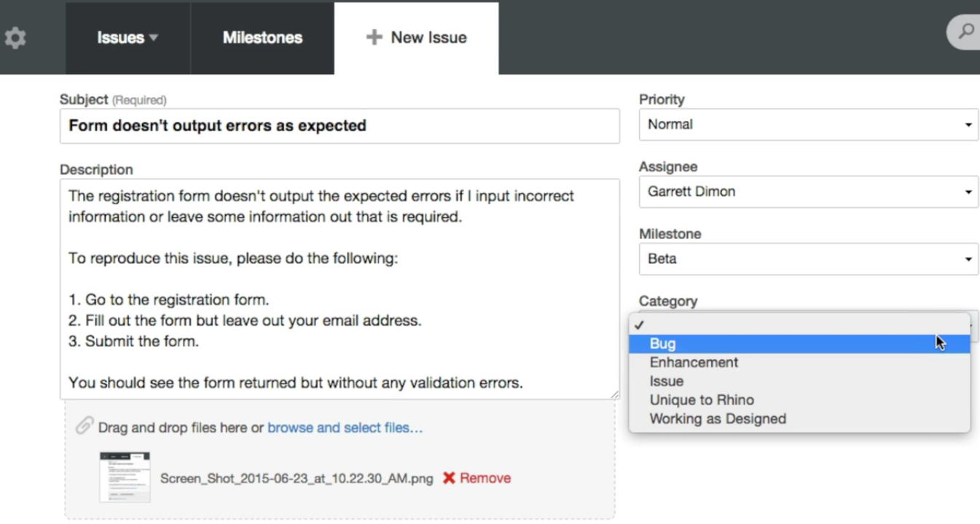
Task: Click the settings gear icon
Action: (15, 38)
